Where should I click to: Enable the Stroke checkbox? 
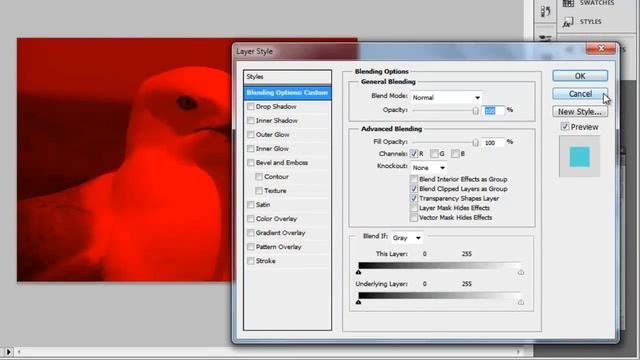tap(251, 261)
